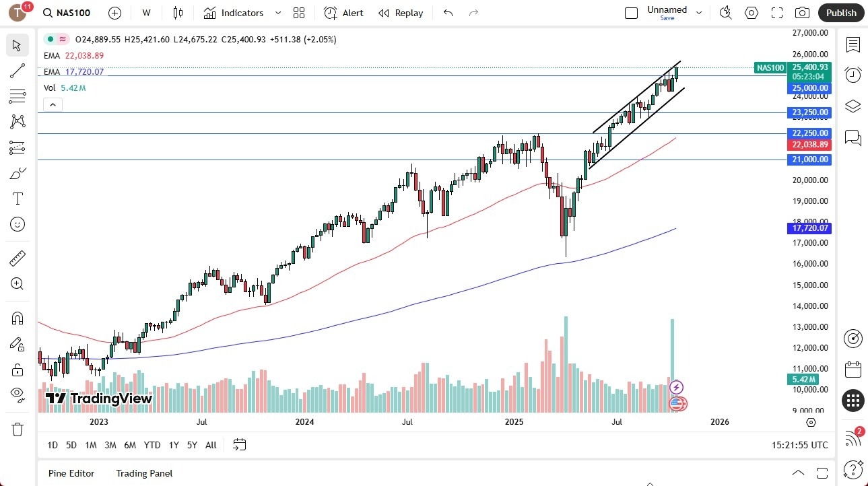
Task: Hide all drawings with the eye icon
Action: [x=18, y=394]
